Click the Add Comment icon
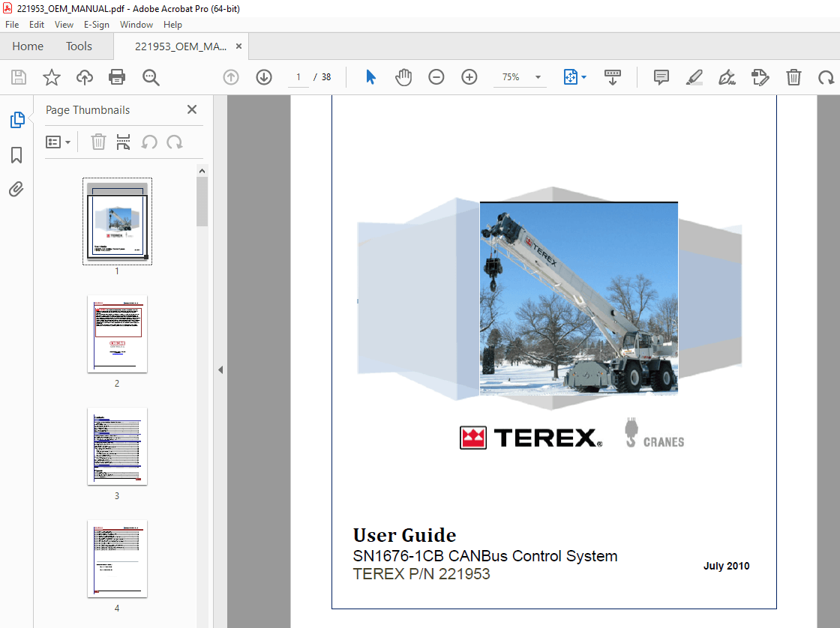The image size is (840, 628). [x=661, y=77]
